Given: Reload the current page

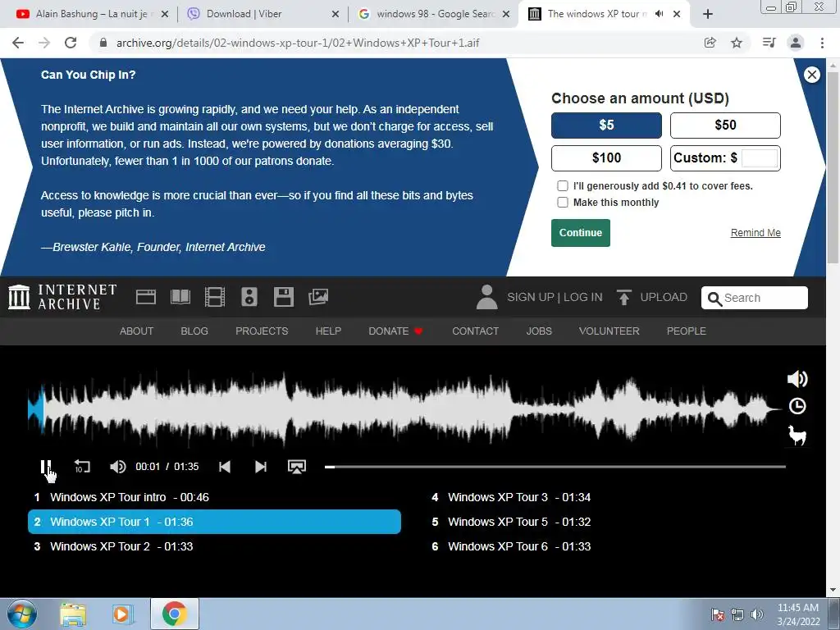Looking at the screenshot, I should tap(71, 43).
